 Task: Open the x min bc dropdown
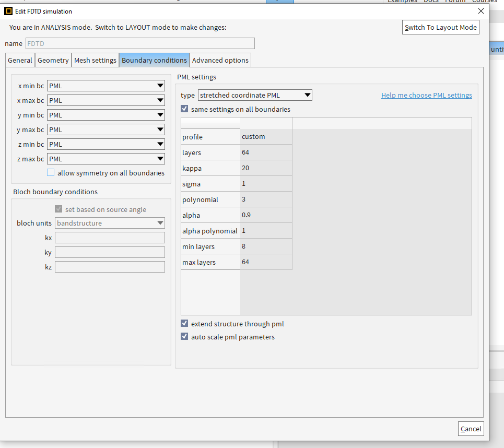[x=106, y=86]
